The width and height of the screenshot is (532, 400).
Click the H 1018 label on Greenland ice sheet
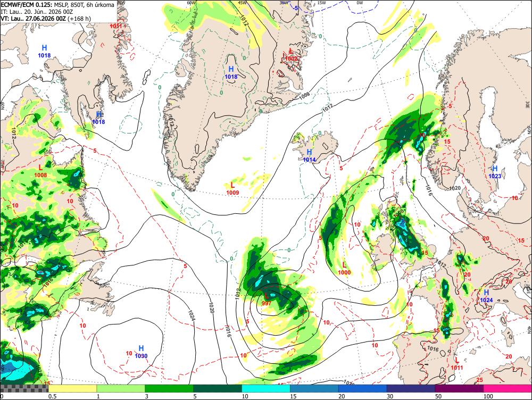point(231,72)
